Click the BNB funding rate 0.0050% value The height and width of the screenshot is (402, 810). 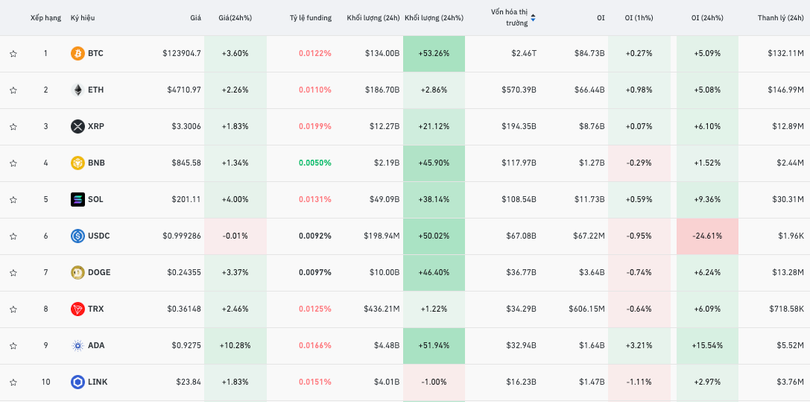tap(314, 163)
